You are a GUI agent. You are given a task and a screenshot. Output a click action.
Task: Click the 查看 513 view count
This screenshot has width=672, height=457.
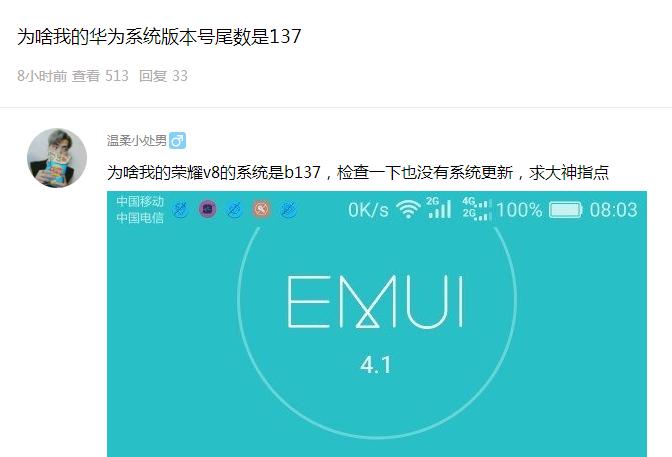click(100, 76)
